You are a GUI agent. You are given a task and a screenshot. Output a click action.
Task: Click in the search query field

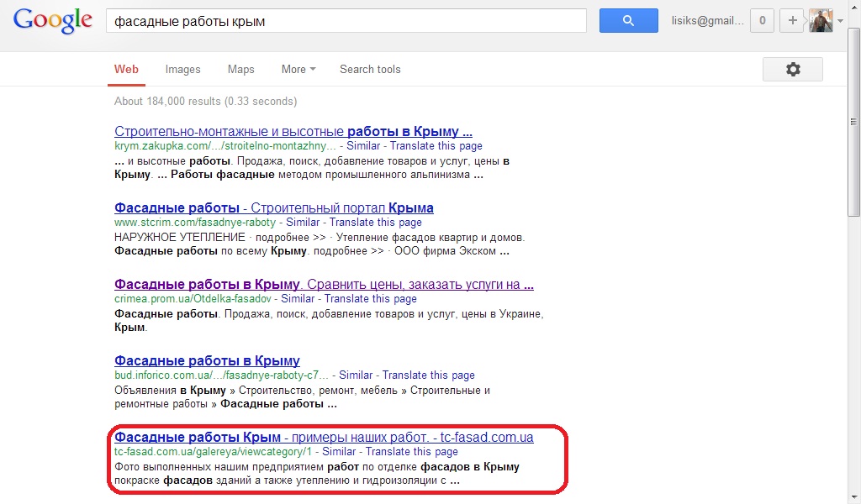pos(346,21)
